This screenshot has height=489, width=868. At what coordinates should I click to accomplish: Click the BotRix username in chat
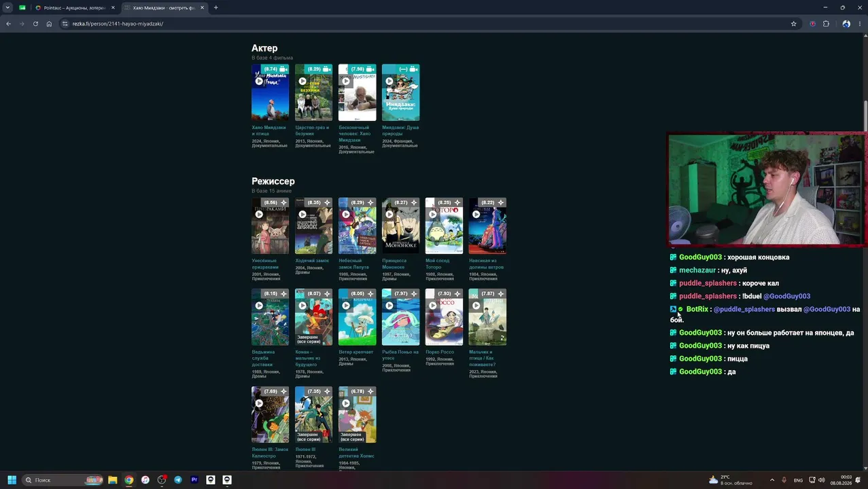pyautogui.click(x=697, y=309)
